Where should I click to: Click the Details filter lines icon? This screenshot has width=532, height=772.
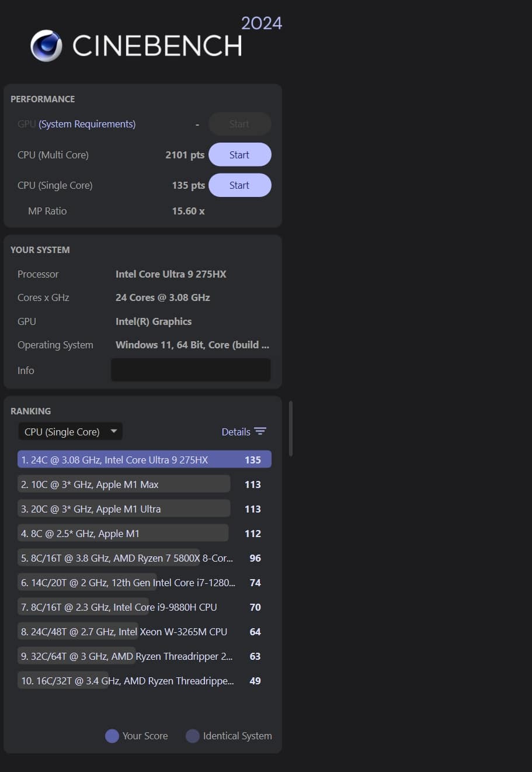260,432
